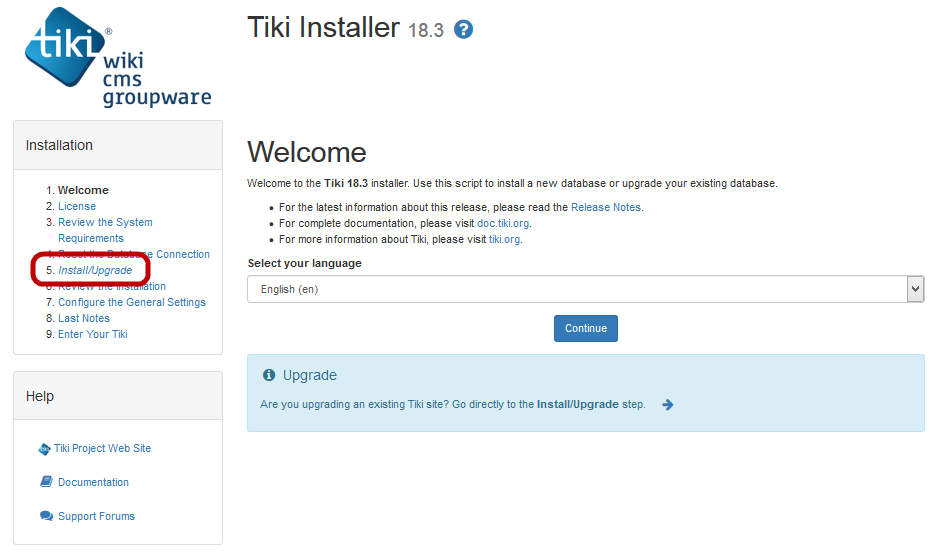937x555 pixels.
Task: Follow the tiki.org link
Action: point(505,239)
